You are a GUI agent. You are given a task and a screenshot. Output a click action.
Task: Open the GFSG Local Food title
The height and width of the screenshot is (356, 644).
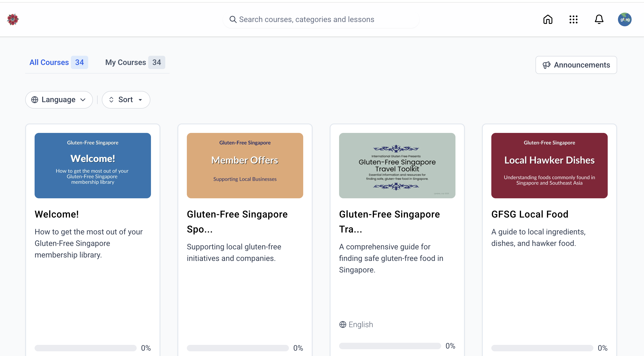tap(530, 214)
